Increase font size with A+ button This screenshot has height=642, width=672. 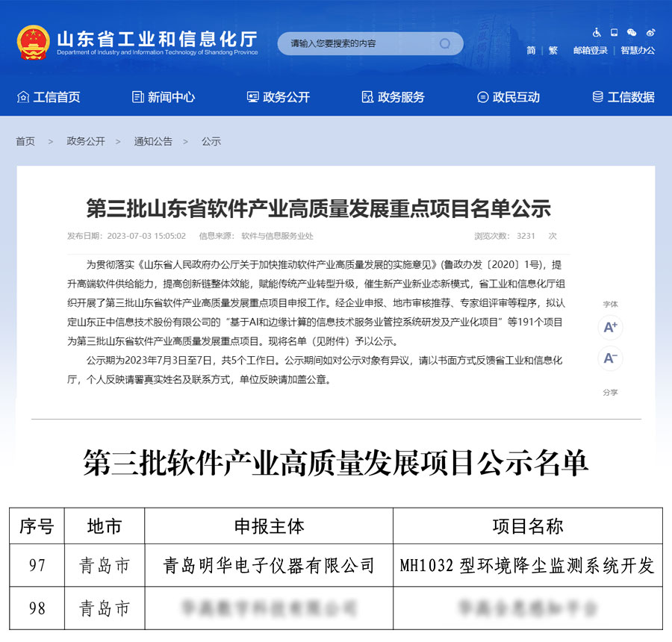[610, 327]
